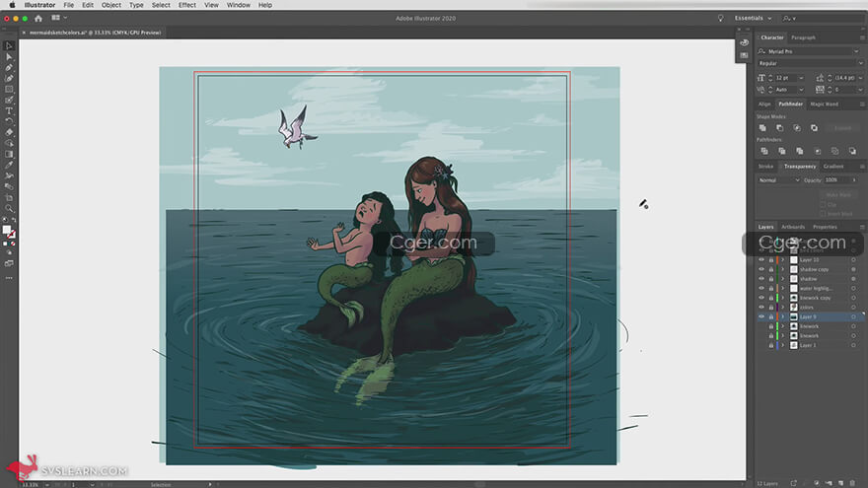Click the Make Mask button

(838, 195)
